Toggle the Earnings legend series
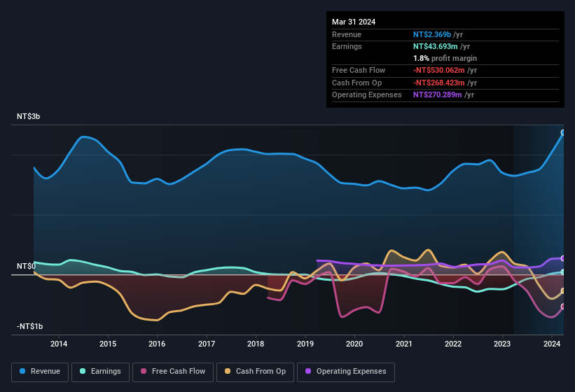 100,372
